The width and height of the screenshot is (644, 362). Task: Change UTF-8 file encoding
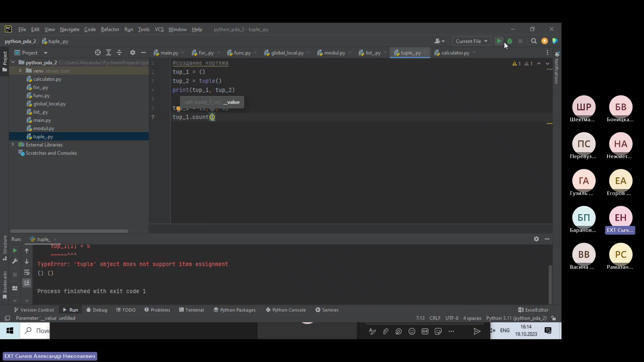pos(452,318)
